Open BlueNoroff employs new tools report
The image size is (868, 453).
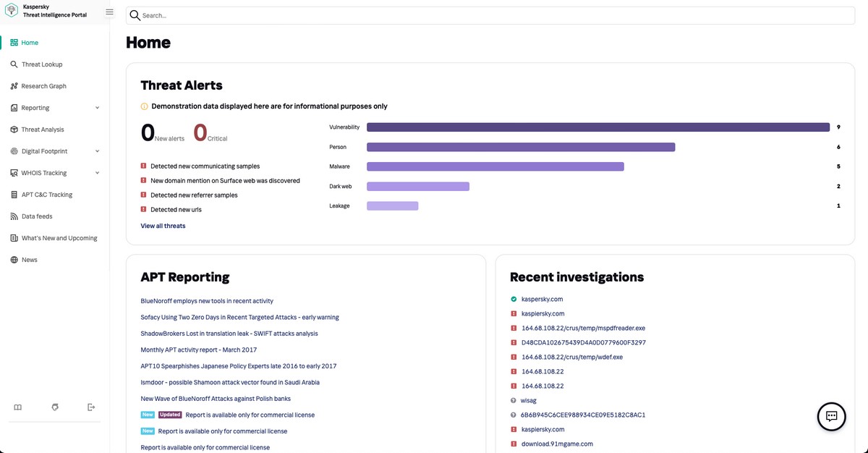pos(207,301)
